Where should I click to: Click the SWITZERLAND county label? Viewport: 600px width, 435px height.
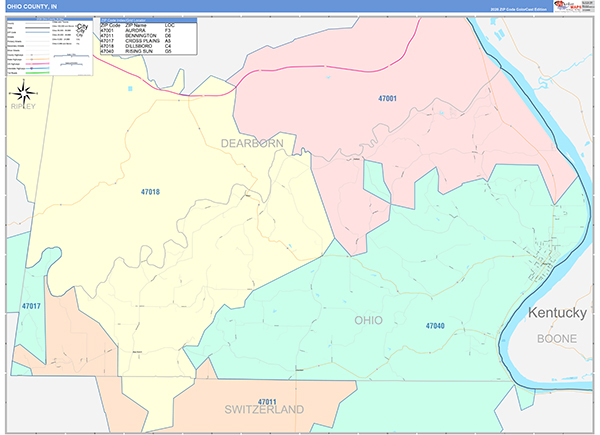264,410
